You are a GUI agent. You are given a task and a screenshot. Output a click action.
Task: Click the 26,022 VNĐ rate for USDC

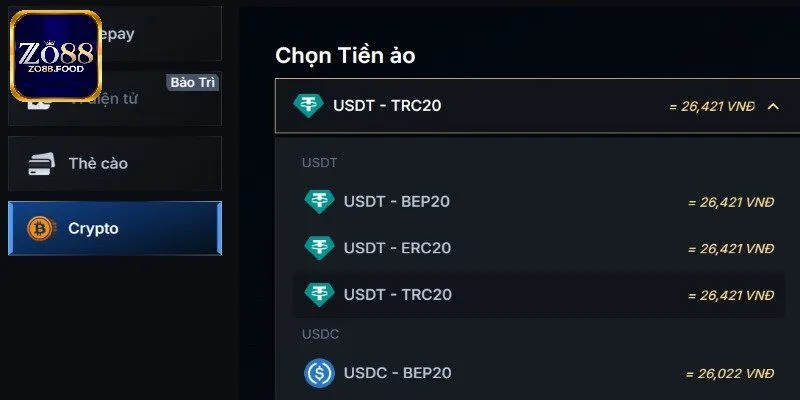(730, 373)
